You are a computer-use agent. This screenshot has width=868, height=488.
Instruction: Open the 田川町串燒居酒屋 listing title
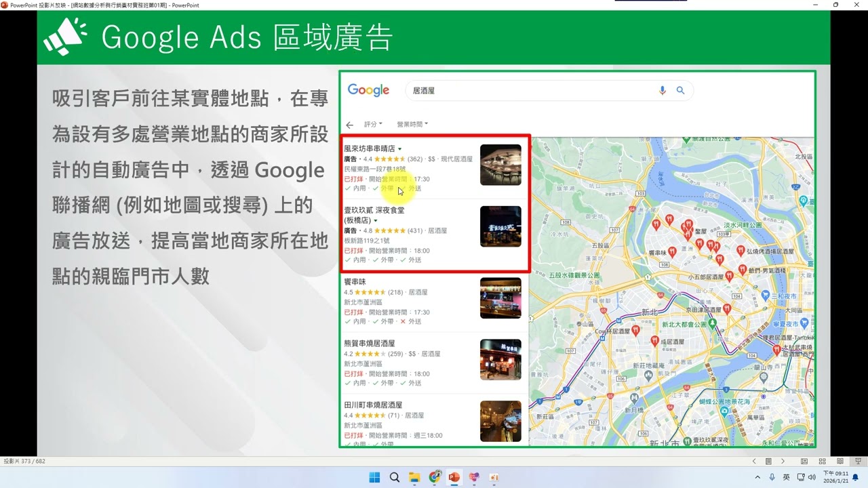point(374,405)
